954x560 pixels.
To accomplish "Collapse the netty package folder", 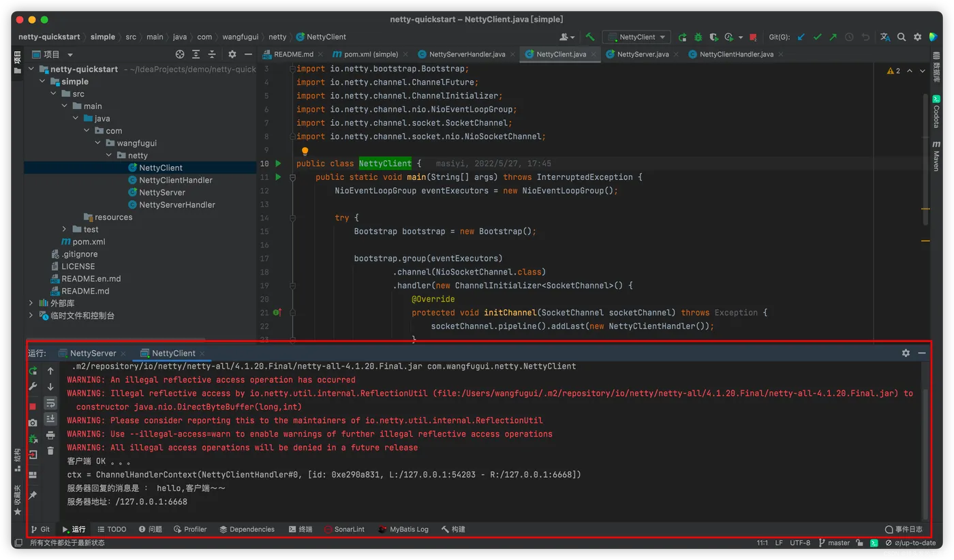I will coord(109,155).
